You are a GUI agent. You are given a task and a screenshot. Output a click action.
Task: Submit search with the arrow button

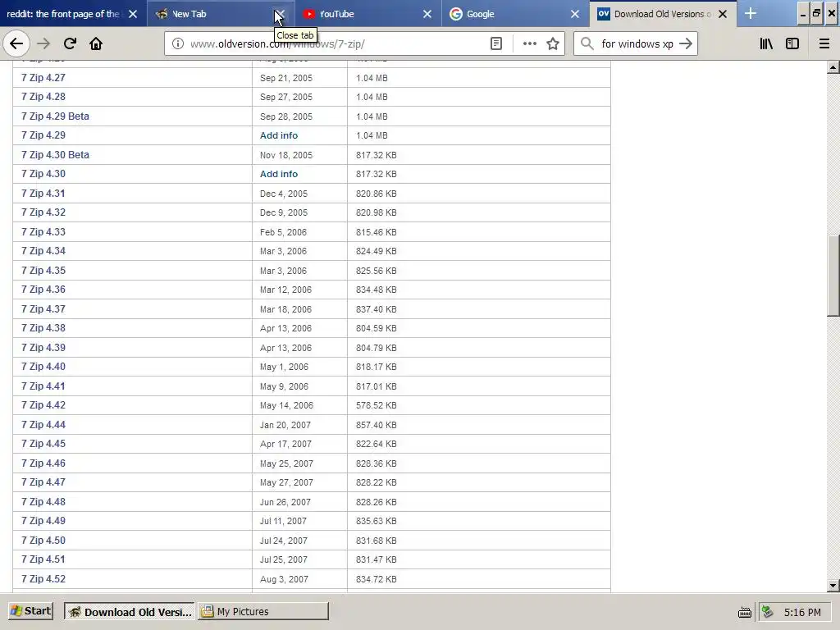[x=686, y=43]
